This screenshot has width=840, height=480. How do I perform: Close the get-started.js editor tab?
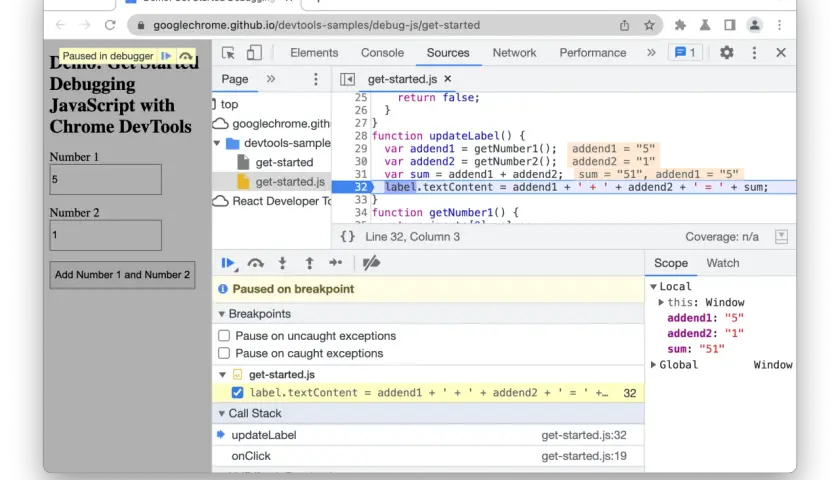[448, 79]
